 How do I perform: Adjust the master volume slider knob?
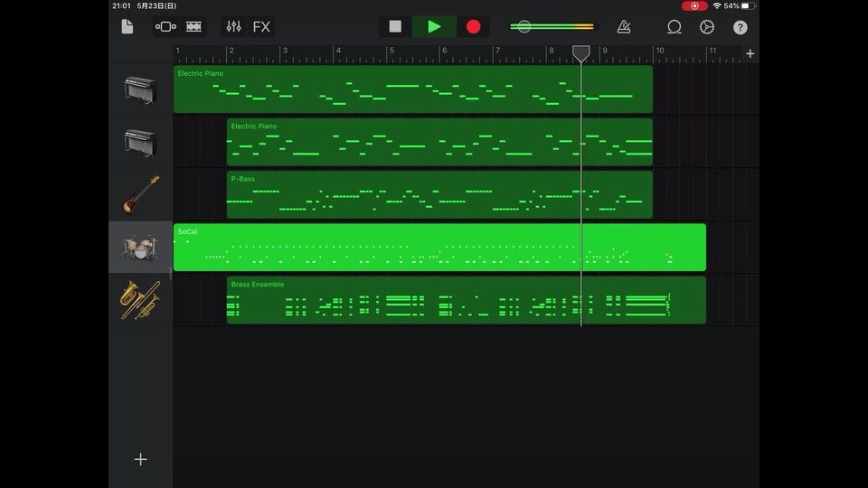pos(524,26)
